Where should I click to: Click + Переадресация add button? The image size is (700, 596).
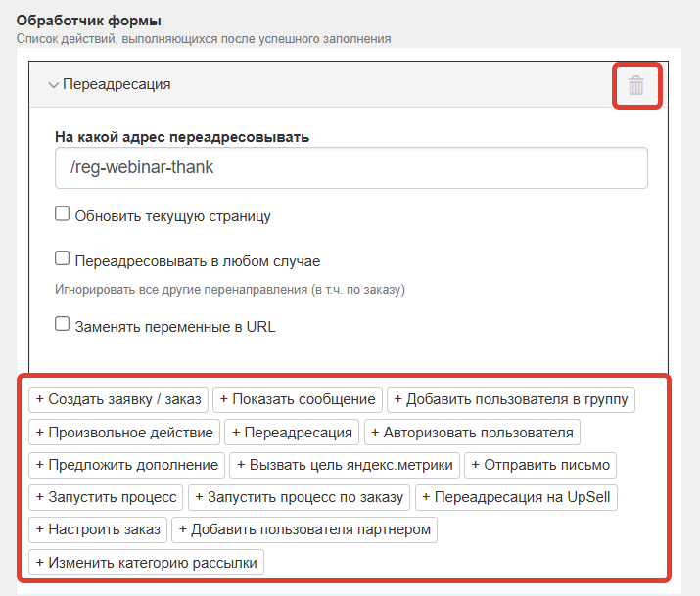[x=292, y=433]
